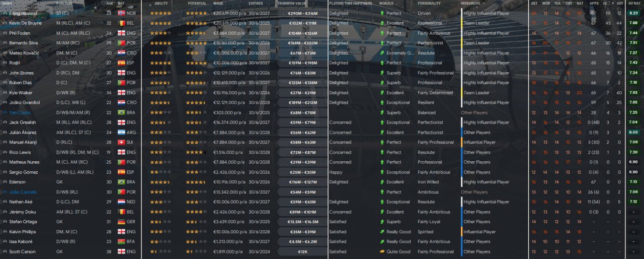This screenshot has height=259, width=644.
Task: Click the Netherlands flag in Nathan Aké's row
Action: pos(121,202)
